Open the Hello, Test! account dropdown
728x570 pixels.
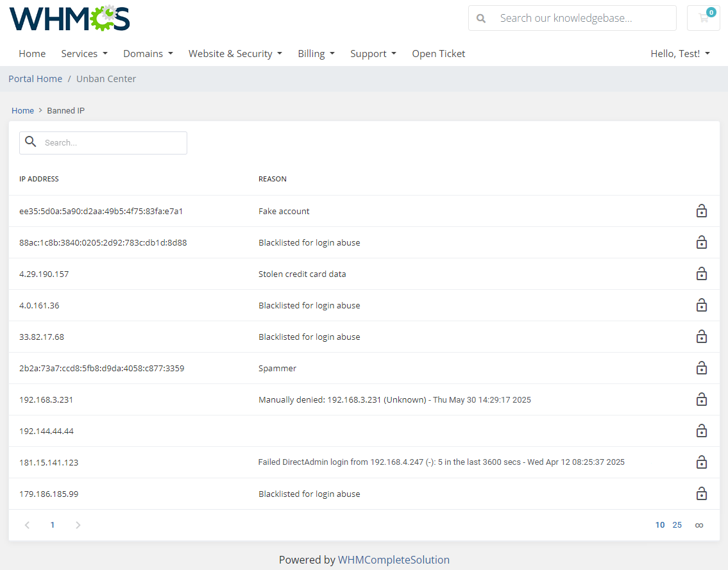680,53
